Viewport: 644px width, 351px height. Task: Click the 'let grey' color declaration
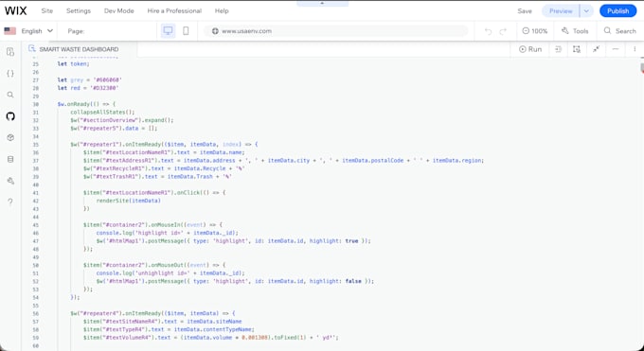[x=90, y=80]
